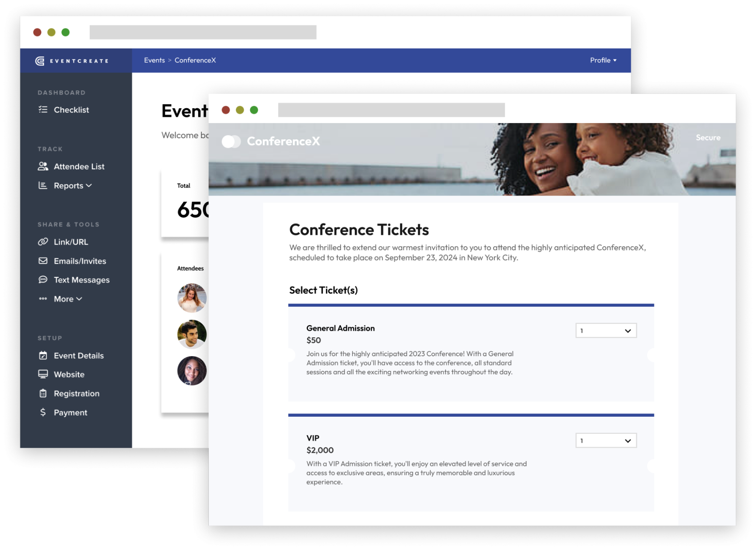
Task: Click the Text Messages SMS bubble icon
Action: (x=43, y=280)
